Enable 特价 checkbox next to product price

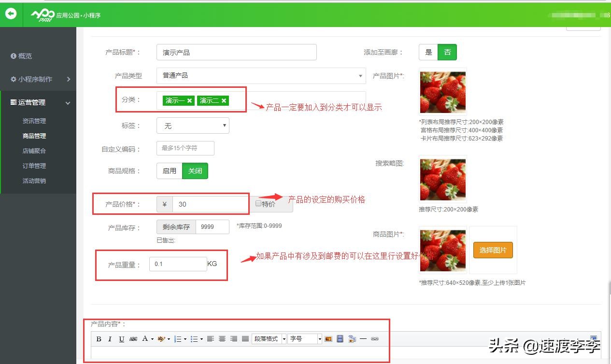258,202
